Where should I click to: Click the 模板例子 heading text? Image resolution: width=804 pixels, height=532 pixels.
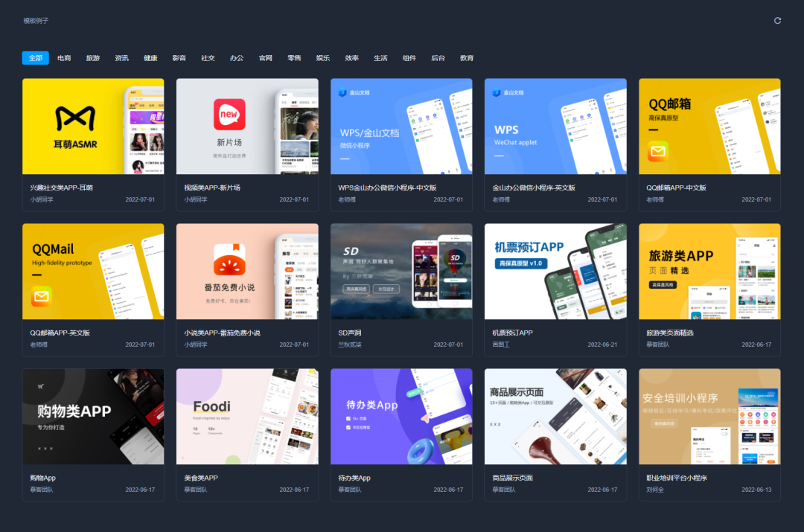[36, 21]
